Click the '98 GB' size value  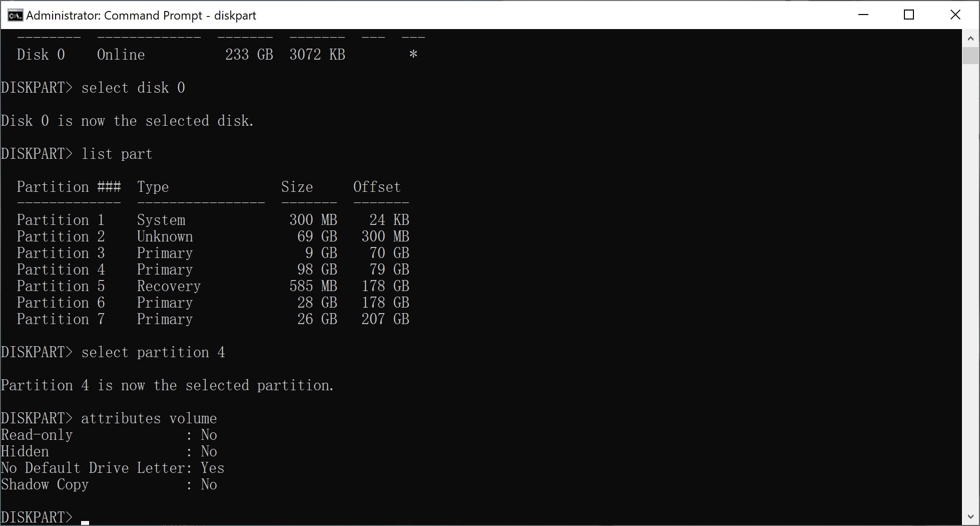click(317, 270)
